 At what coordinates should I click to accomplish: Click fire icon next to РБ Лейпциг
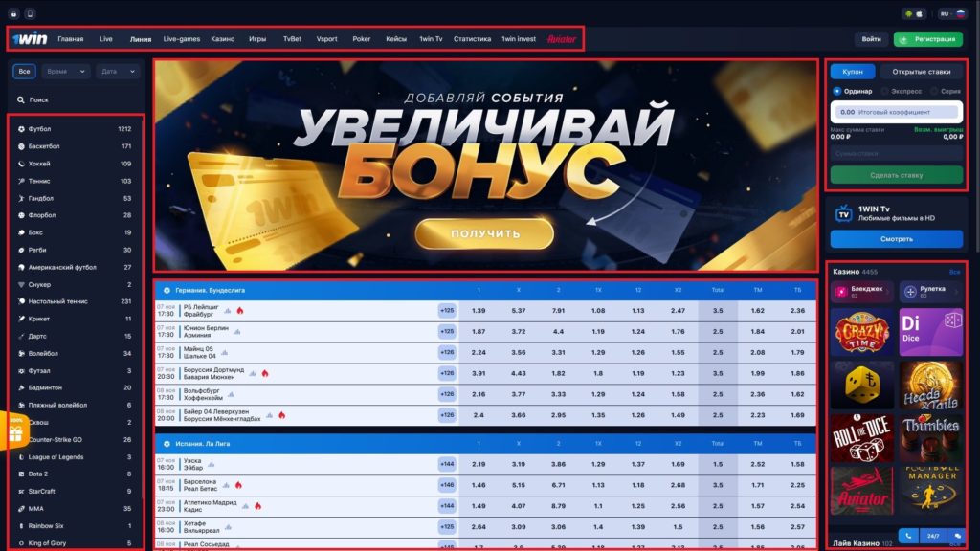point(240,311)
